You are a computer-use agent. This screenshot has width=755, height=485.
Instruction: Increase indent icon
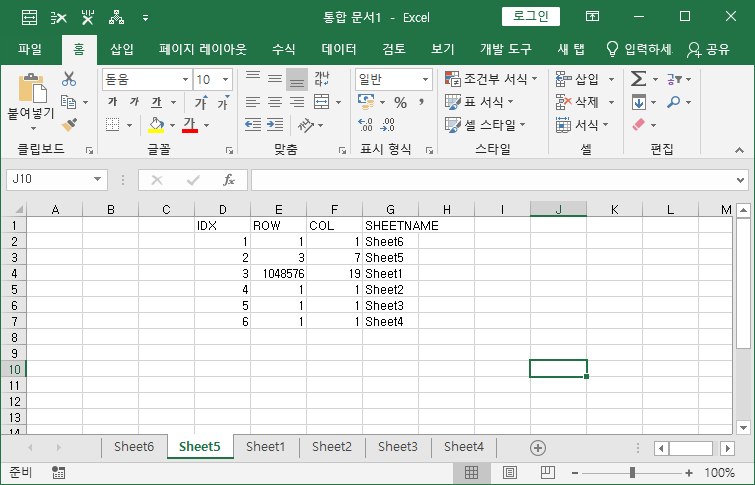pos(275,125)
